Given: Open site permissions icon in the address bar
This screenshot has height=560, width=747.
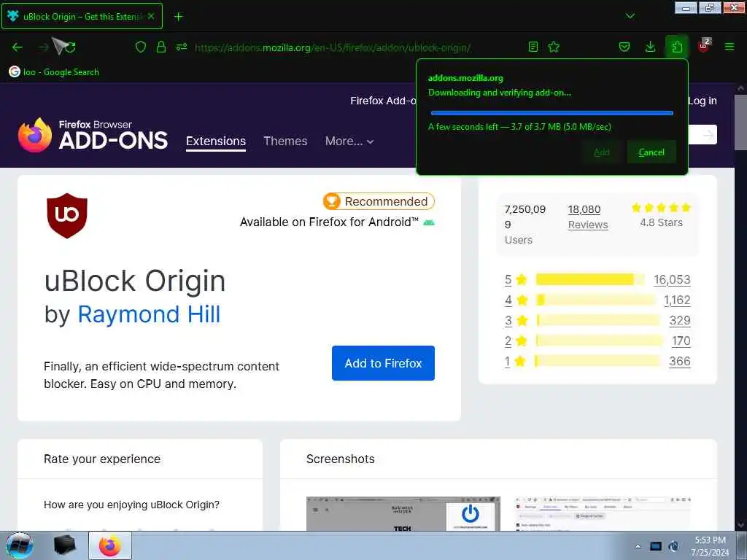Looking at the screenshot, I should tap(182, 47).
